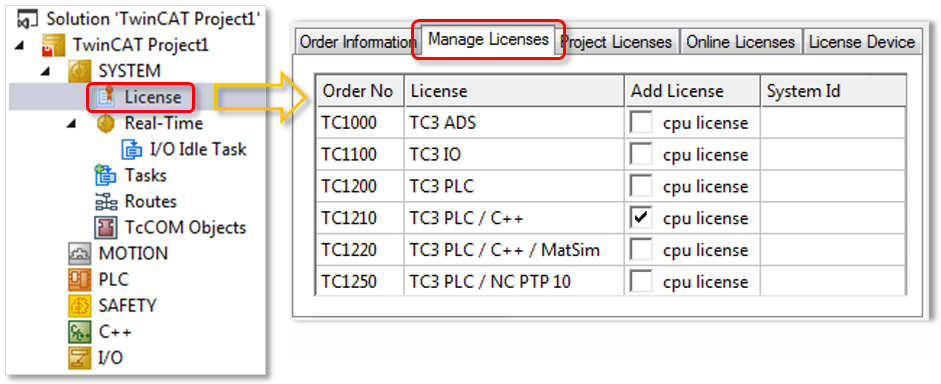Viewport: 941px width, 384px height.
Task: Click the Routes node icon
Action: pyautogui.click(x=106, y=202)
